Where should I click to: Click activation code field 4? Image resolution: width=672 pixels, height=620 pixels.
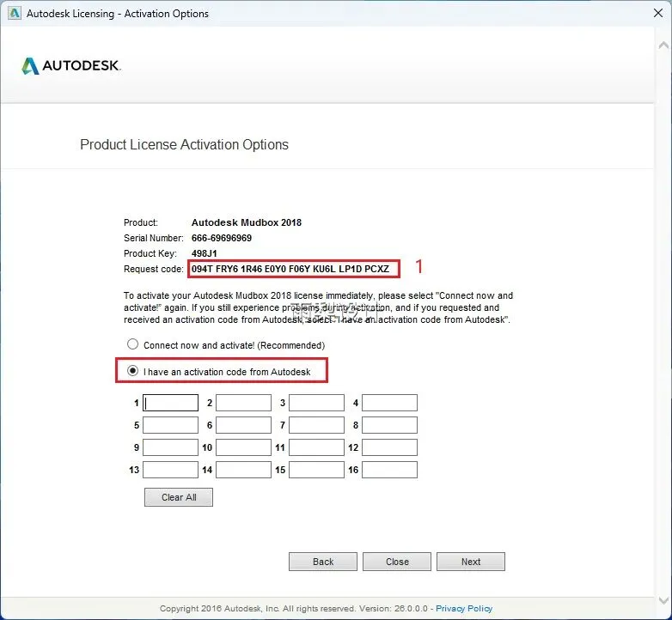pos(389,403)
